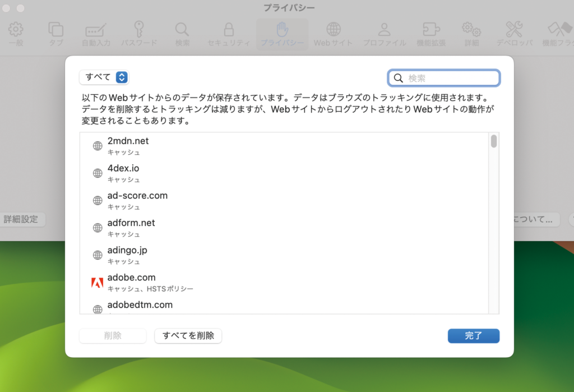Click 詳細設定 button in Privacy window
Screen dimensions: 574x392
pos(21,219)
